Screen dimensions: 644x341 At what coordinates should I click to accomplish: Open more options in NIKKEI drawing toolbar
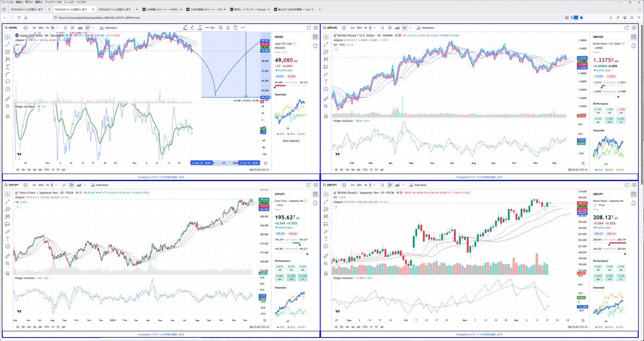(243, 27)
